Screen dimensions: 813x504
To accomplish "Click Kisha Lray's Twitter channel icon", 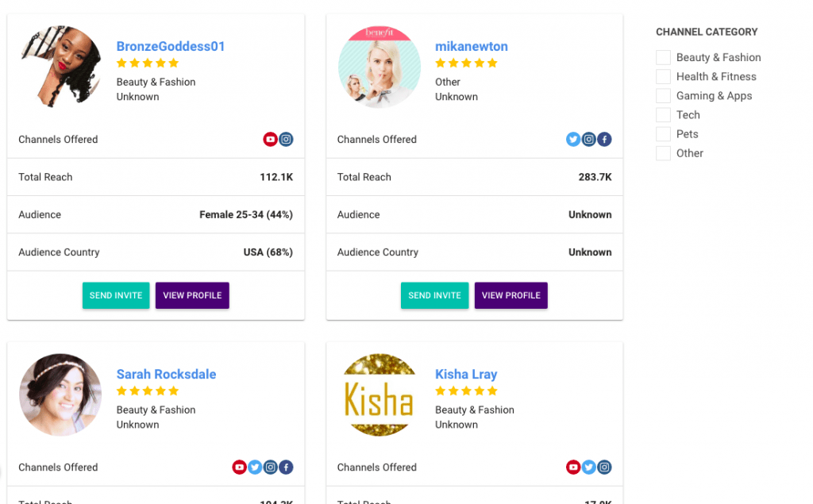I will pos(588,467).
